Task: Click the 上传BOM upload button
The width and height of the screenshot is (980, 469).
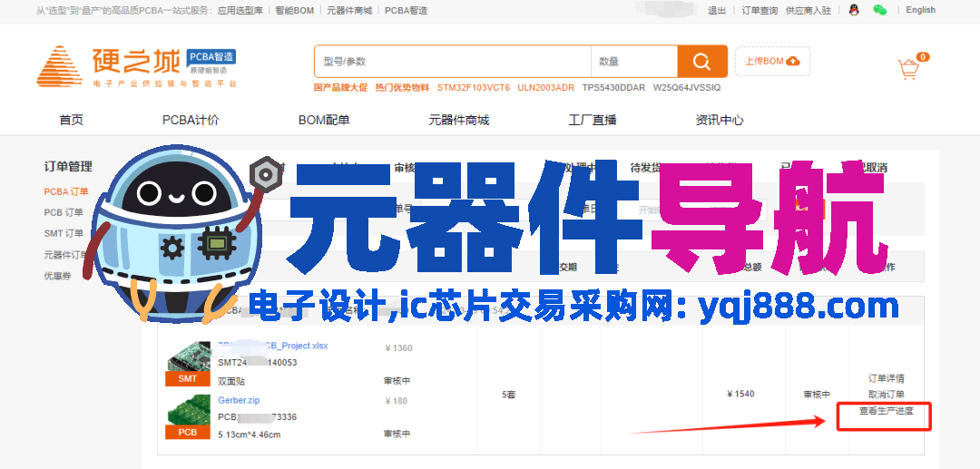Action: click(x=772, y=61)
